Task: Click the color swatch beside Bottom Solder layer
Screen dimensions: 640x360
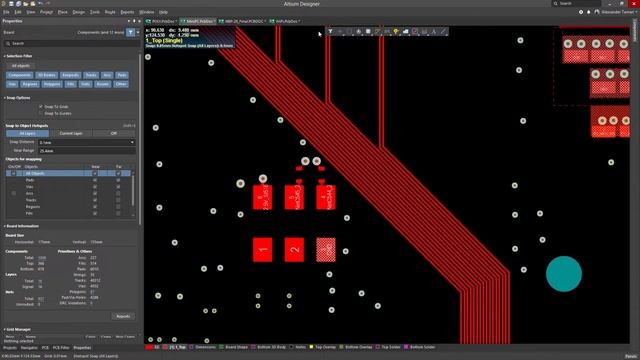Action: (406, 347)
